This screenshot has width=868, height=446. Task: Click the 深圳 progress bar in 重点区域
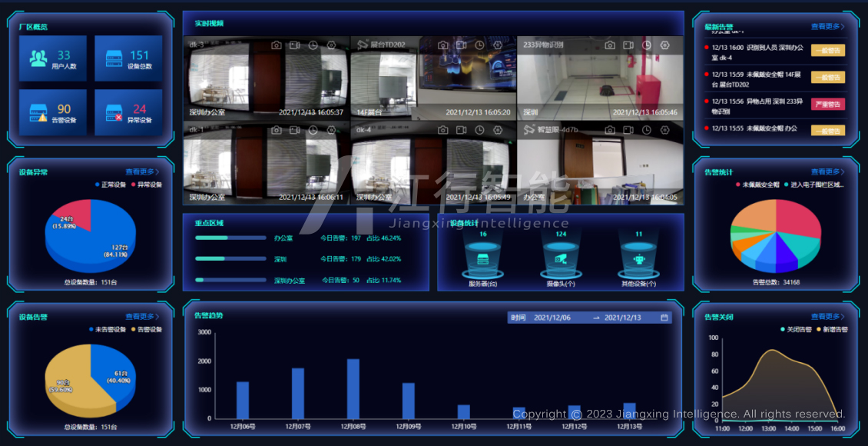pyautogui.click(x=231, y=258)
